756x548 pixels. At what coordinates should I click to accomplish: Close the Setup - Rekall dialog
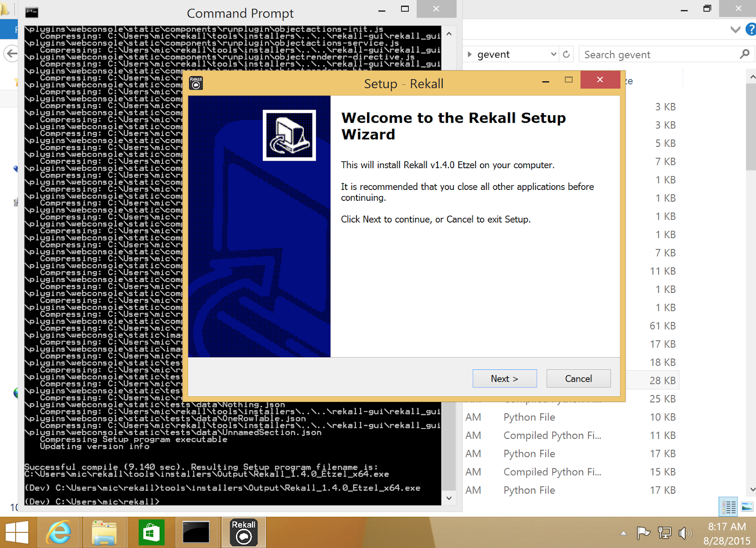click(600, 79)
